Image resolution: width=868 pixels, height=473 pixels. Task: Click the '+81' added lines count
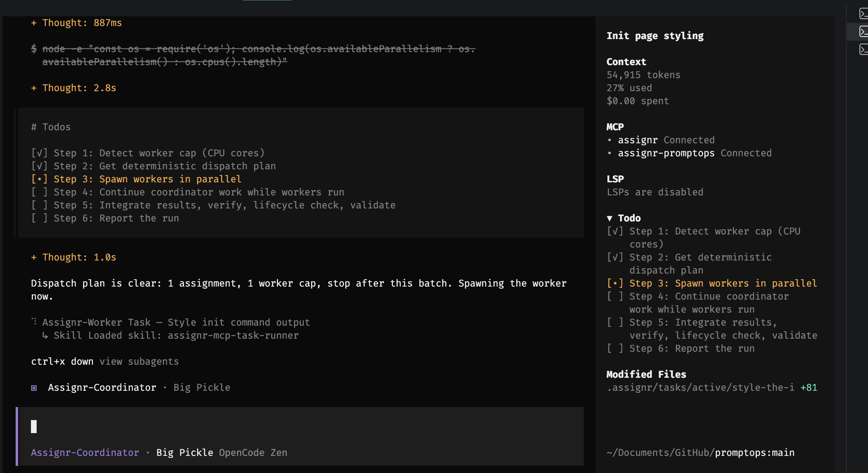[x=809, y=388]
